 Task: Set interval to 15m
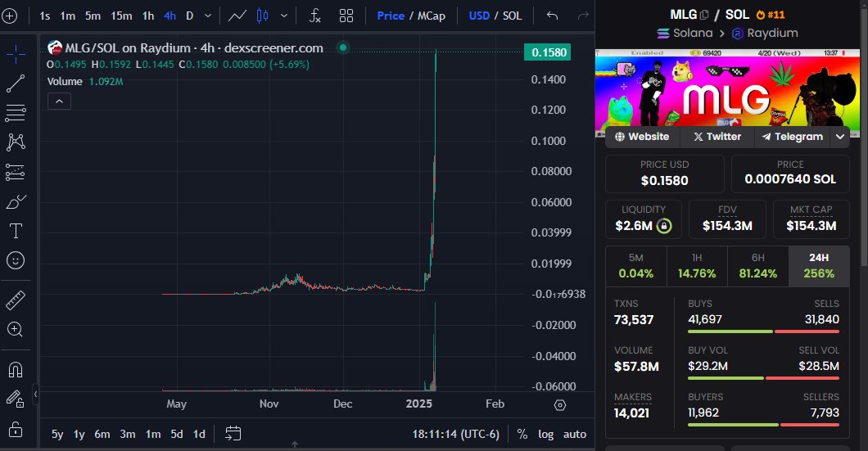(121, 16)
